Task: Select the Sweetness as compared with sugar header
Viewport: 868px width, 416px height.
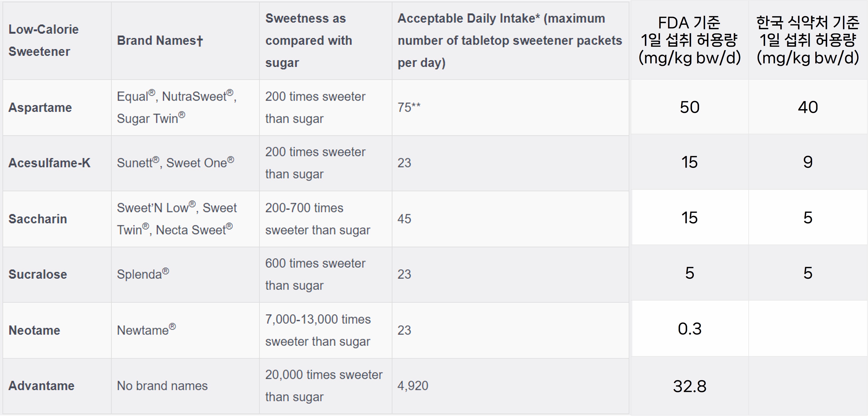Action: pos(309,40)
